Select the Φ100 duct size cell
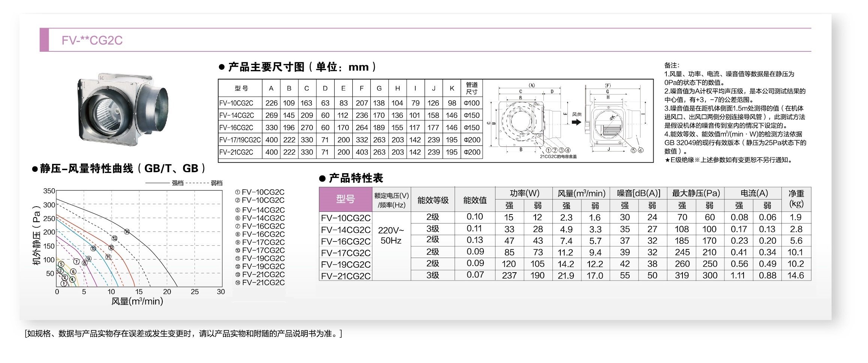This screenshot has height=363, width=868. (x=471, y=103)
